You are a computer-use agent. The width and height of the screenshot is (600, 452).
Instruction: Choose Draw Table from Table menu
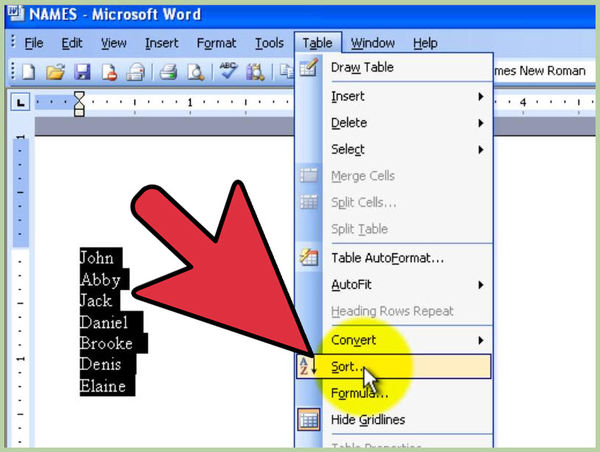394,67
